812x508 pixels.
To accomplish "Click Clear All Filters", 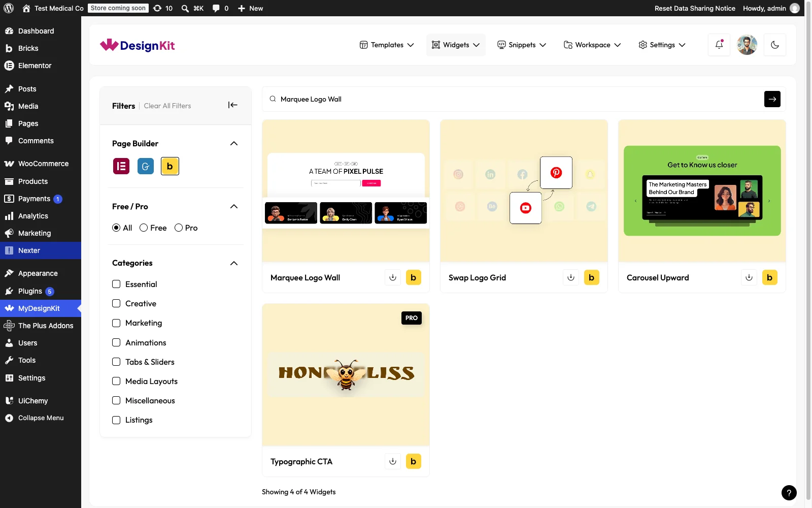I will point(167,106).
